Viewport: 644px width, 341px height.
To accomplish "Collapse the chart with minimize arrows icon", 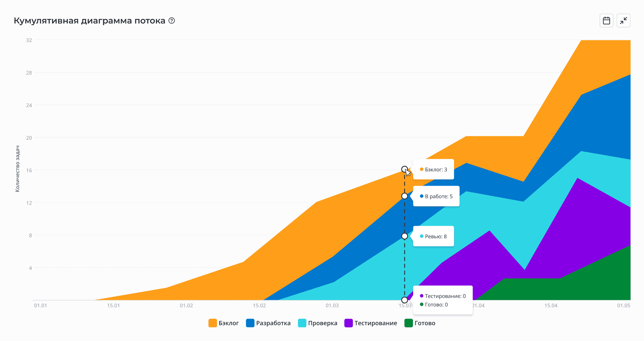I will click(x=623, y=21).
